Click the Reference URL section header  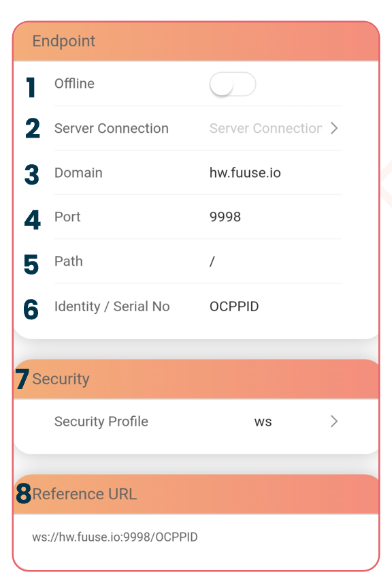[196, 494]
